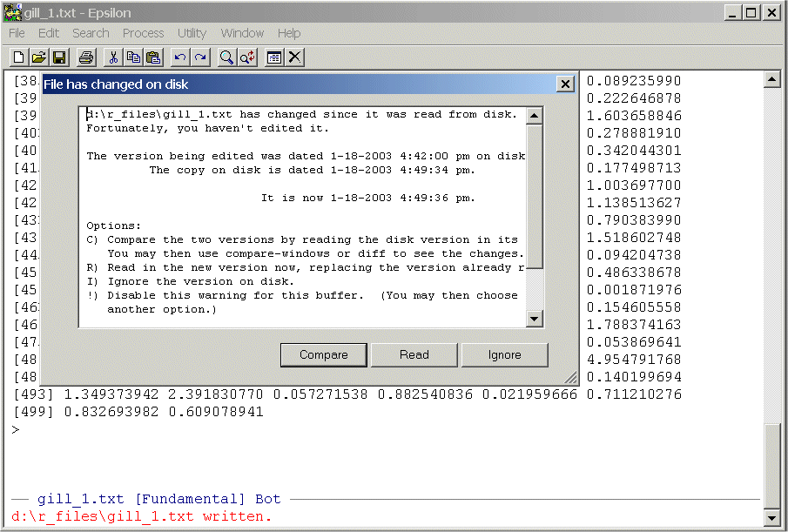The height and width of the screenshot is (532, 788).
Task: Paste using the clipboard icon
Action: click(x=153, y=57)
